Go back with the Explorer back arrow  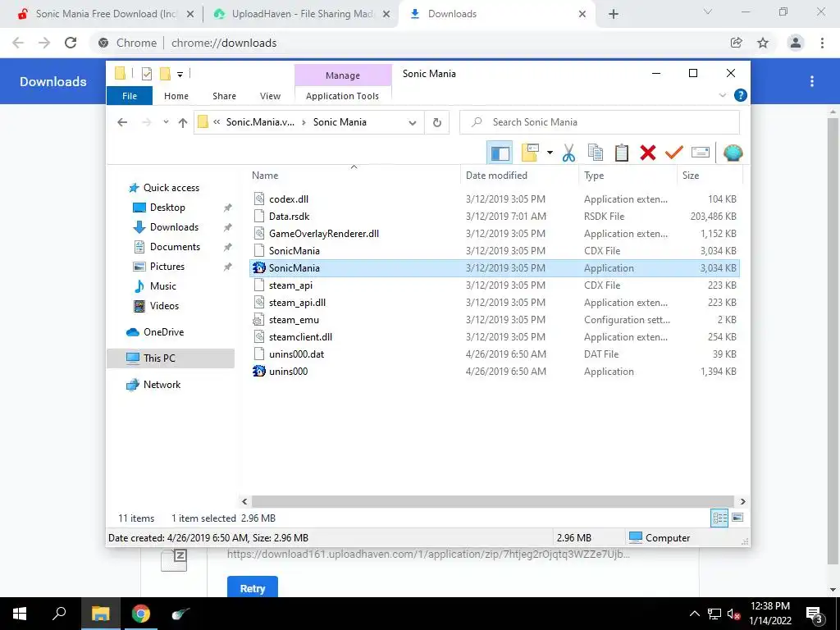[122, 122]
